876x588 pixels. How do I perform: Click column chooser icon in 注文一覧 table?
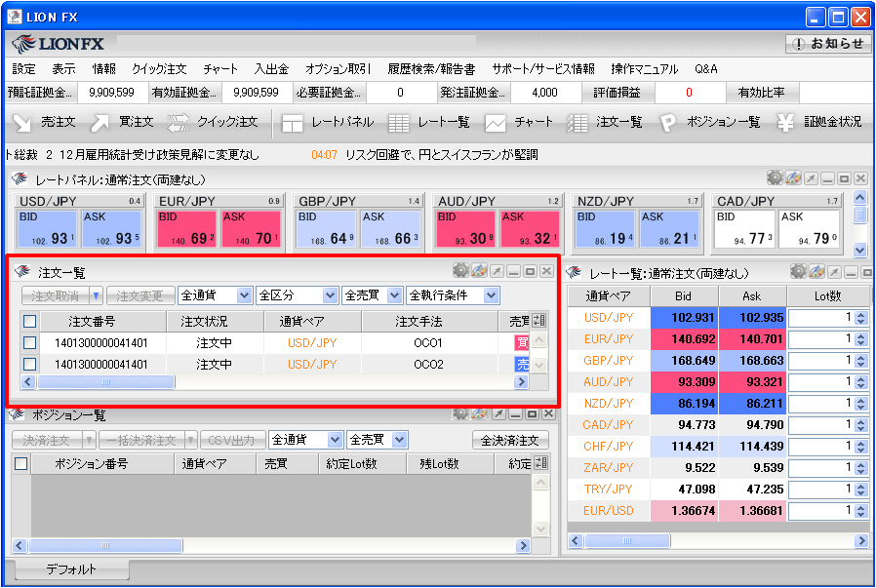click(x=539, y=321)
